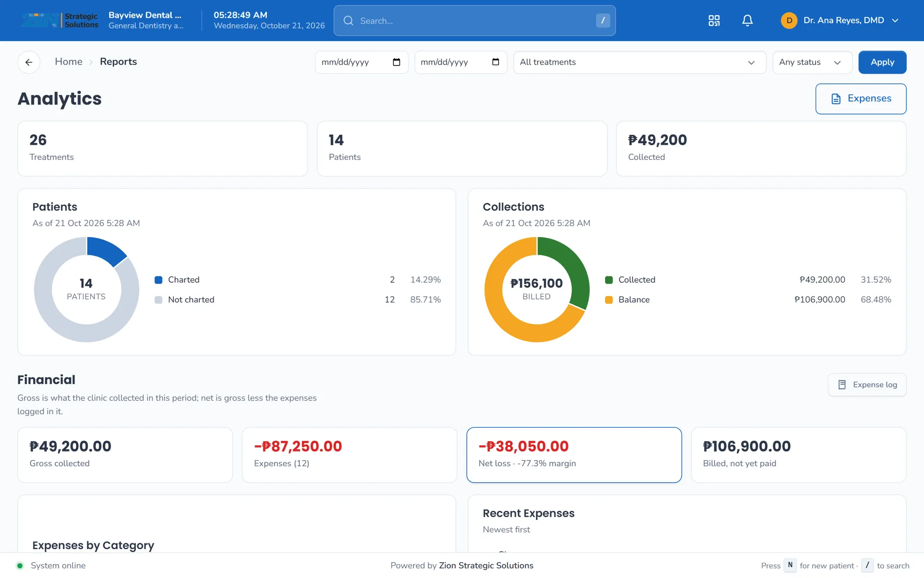Open the Expense log button
The width and height of the screenshot is (924, 578).
coord(867,384)
